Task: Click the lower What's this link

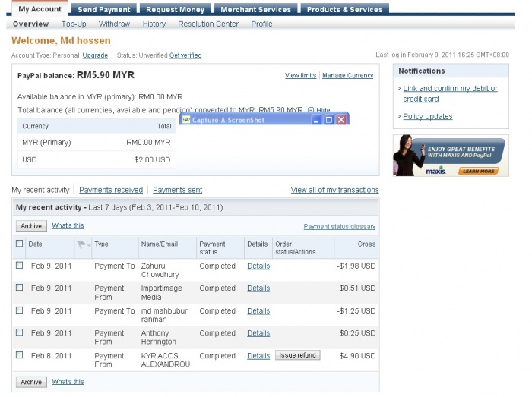Action: point(68,381)
